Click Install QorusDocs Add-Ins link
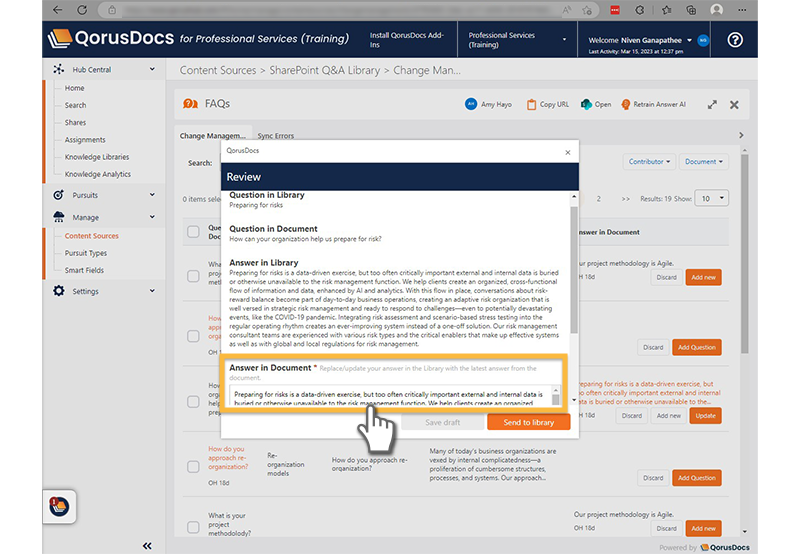The width and height of the screenshot is (800, 554). point(407,40)
